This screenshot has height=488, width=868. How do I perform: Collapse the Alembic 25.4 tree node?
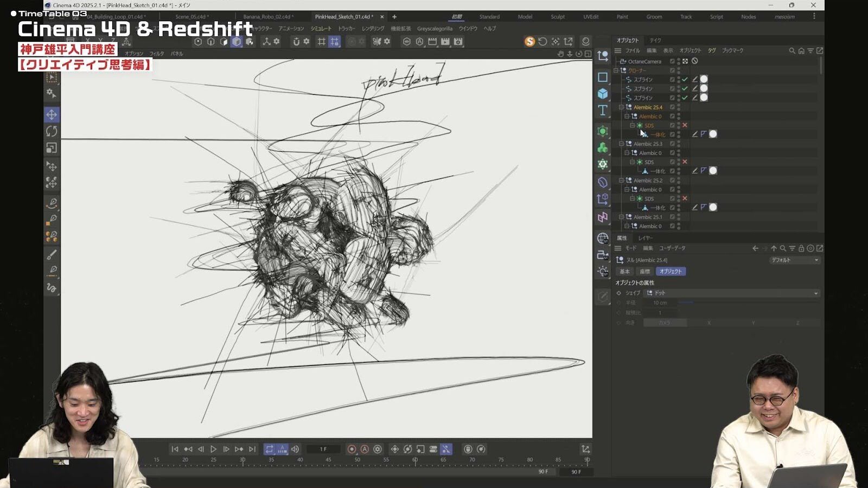pos(622,107)
